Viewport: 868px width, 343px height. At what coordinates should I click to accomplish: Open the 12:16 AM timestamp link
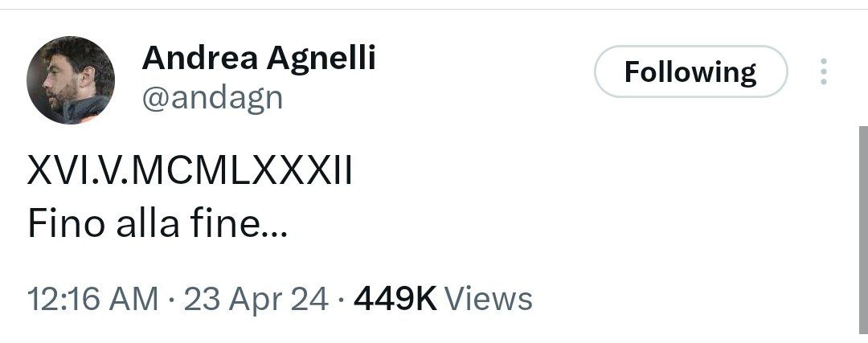tap(92, 299)
